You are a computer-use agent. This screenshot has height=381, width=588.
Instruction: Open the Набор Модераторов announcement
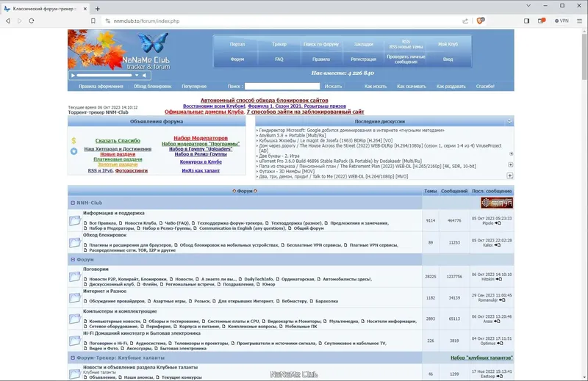click(201, 138)
